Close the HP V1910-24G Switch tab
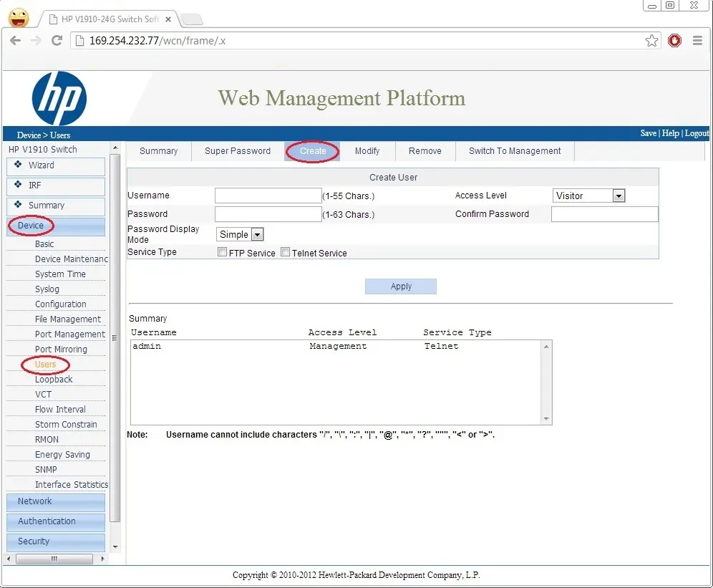Screen dimensions: 713x588 coord(168,19)
